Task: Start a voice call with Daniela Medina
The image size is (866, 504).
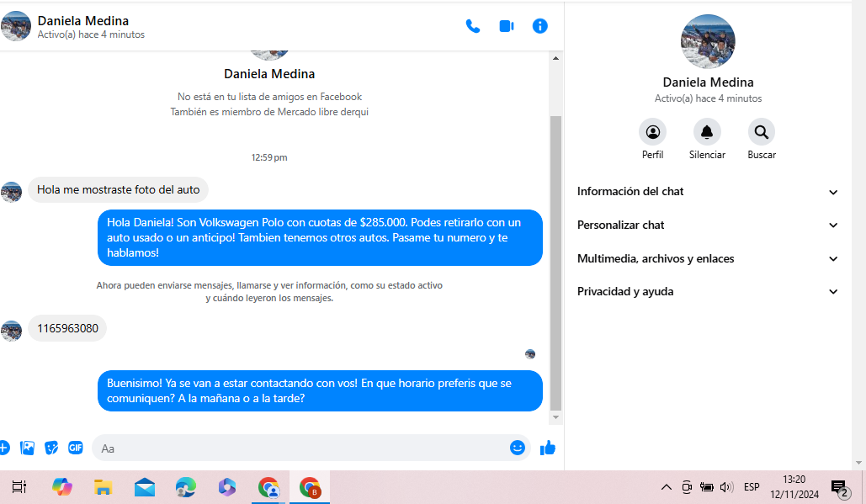Action: [473, 26]
